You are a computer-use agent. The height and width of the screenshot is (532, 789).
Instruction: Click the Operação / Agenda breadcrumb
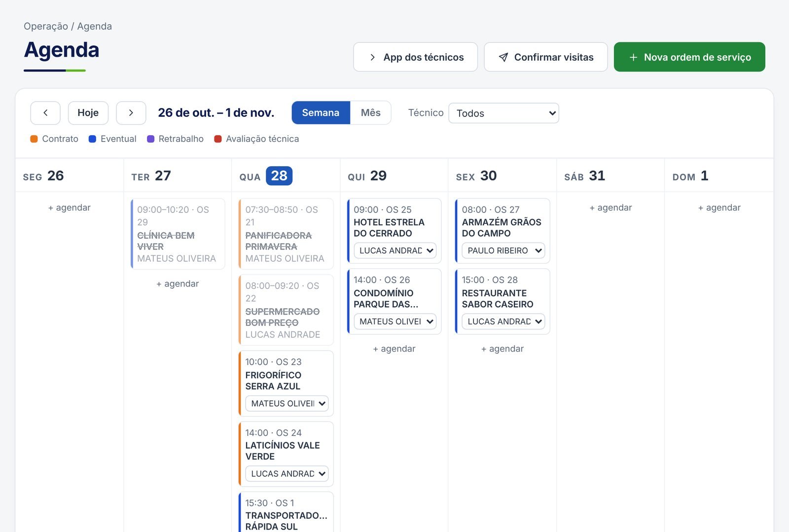pyautogui.click(x=68, y=26)
